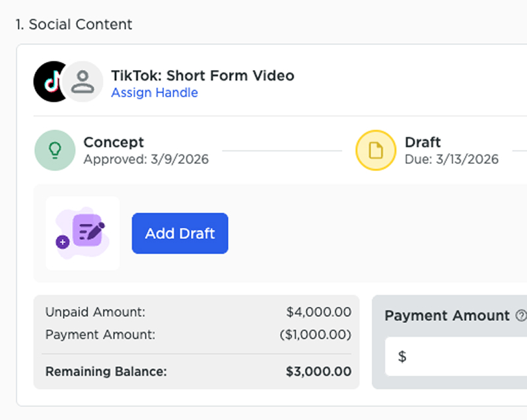Select the Concept stage label
The width and height of the screenshot is (527, 420).
click(x=114, y=142)
